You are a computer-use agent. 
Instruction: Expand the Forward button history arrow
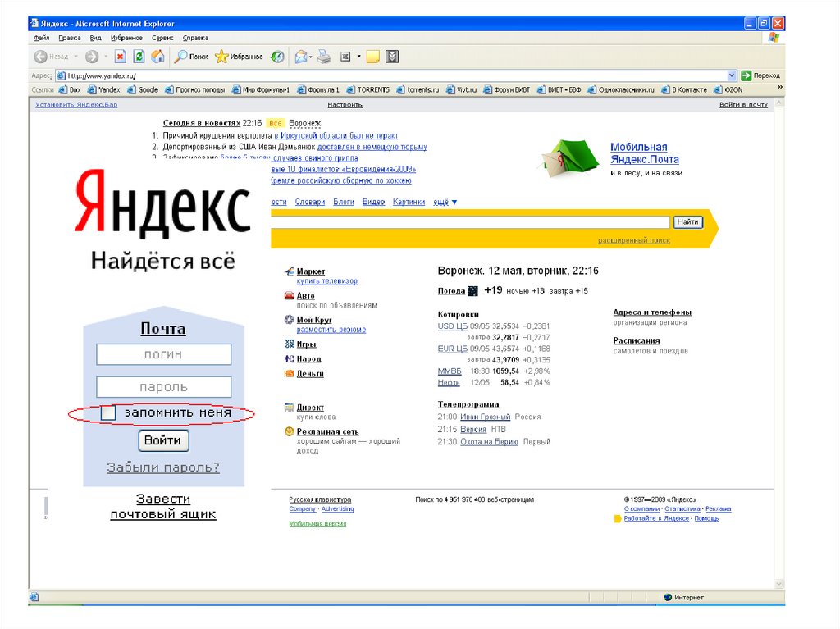pyautogui.click(x=106, y=57)
